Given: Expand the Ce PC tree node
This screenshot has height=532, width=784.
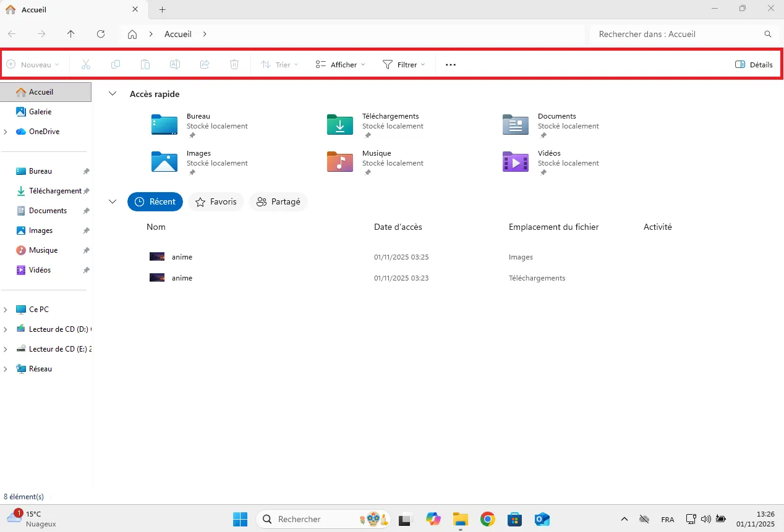Looking at the screenshot, I should 6,309.
